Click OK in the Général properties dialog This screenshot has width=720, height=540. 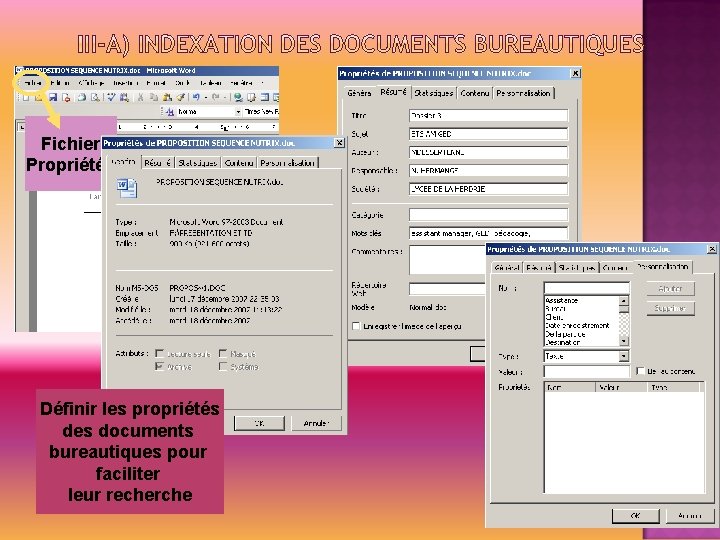(x=259, y=423)
